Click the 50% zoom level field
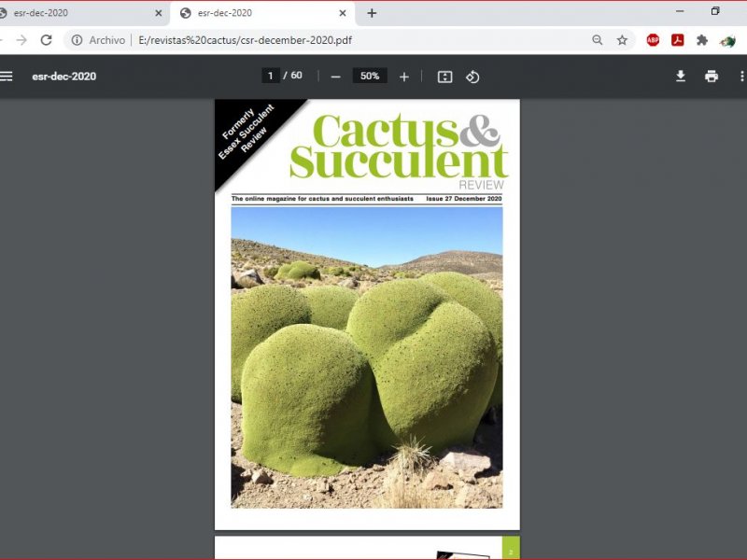Viewport: 747px width, 560px height. coord(370,76)
